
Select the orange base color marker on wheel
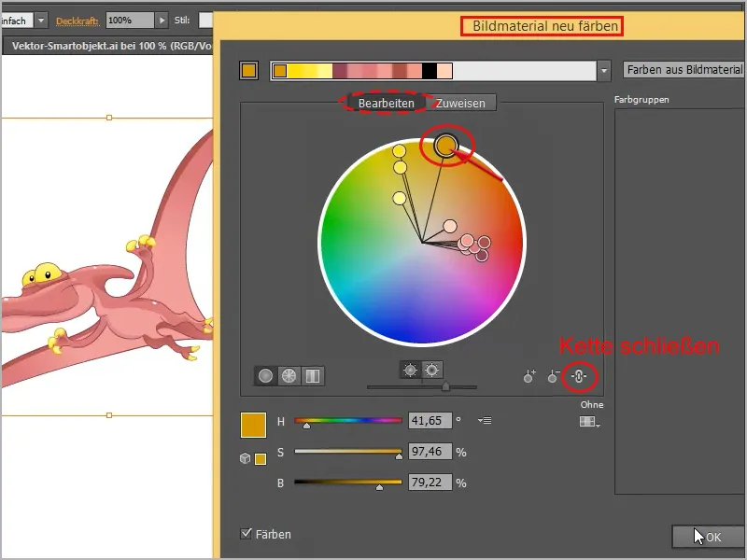pos(446,145)
